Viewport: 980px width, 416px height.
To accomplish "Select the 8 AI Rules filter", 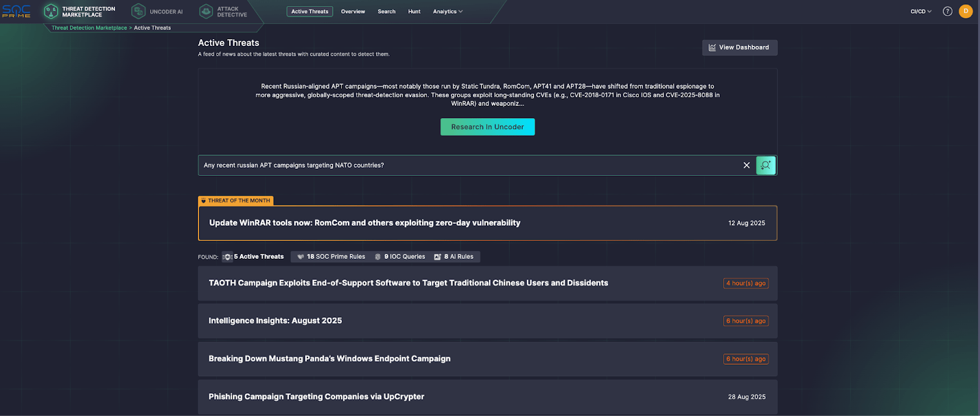I will click(x=454, y=257).
